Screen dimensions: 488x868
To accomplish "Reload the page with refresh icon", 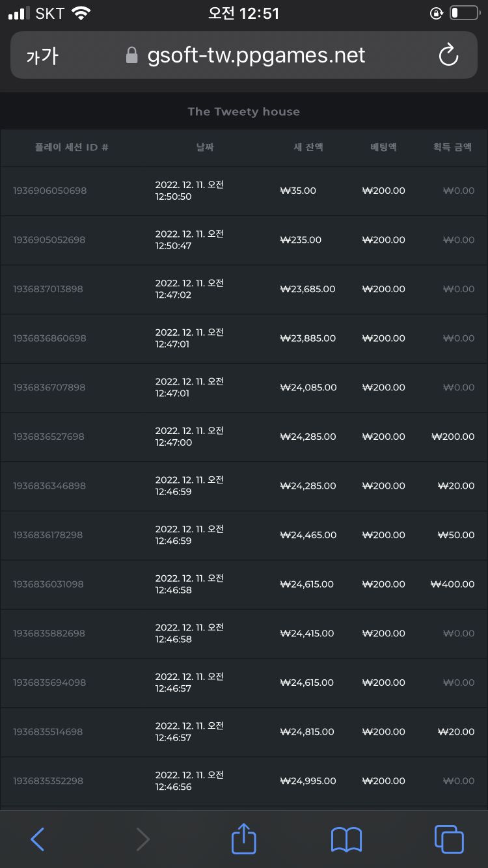I will coord(449,55).
